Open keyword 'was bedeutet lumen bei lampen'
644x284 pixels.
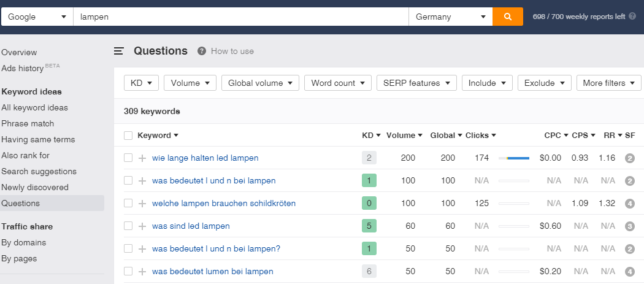point(212,272)
